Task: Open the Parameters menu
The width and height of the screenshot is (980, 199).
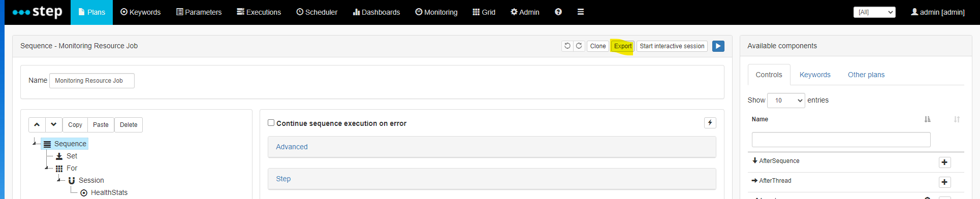Action: click(199, 12)
